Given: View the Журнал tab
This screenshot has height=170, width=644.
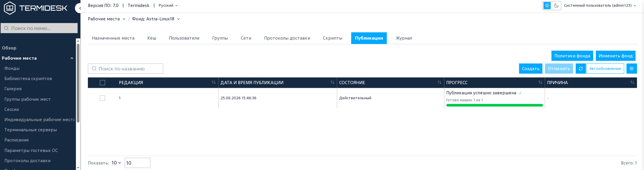Looking at the screenshot, I should point(404,38).
